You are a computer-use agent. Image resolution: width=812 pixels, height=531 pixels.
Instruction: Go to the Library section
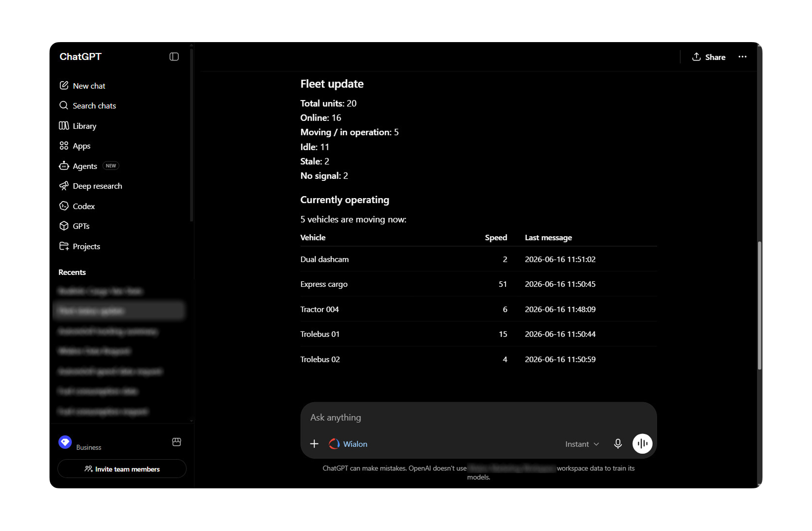[85, 126]
